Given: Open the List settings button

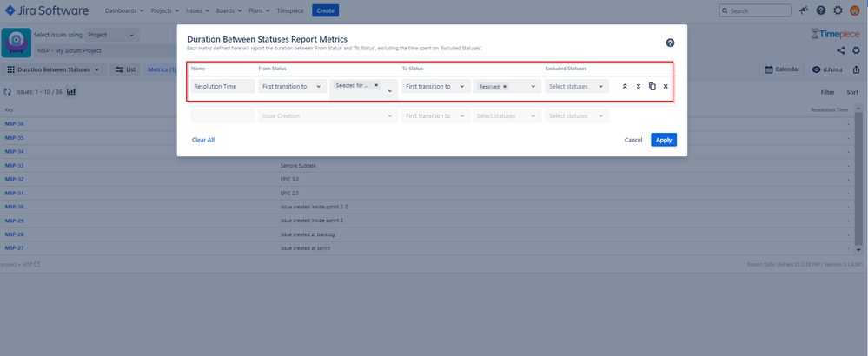Looking at the screenshot, I should click(125, 69).
